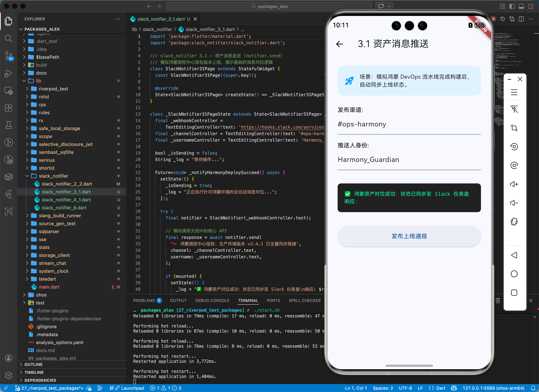539x392 pixels.
Task: Switch to DEBUG CONSOLE tab
Action: 212,300
